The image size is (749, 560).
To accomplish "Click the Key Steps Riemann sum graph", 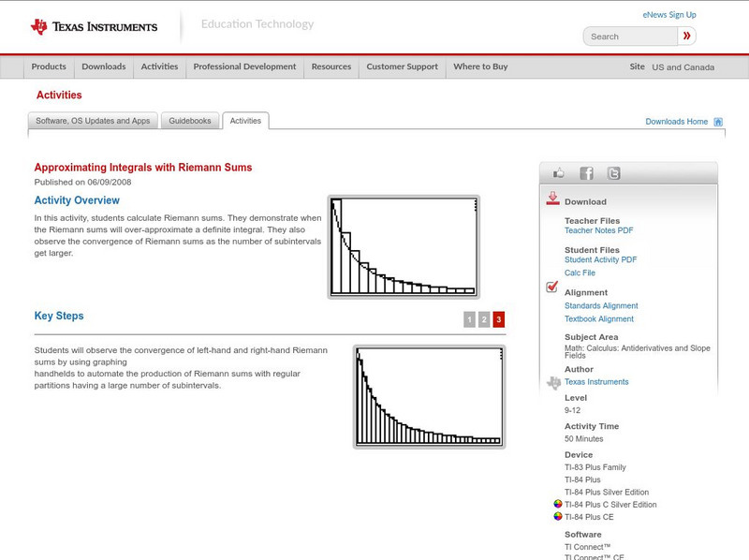I will [429, 396].
